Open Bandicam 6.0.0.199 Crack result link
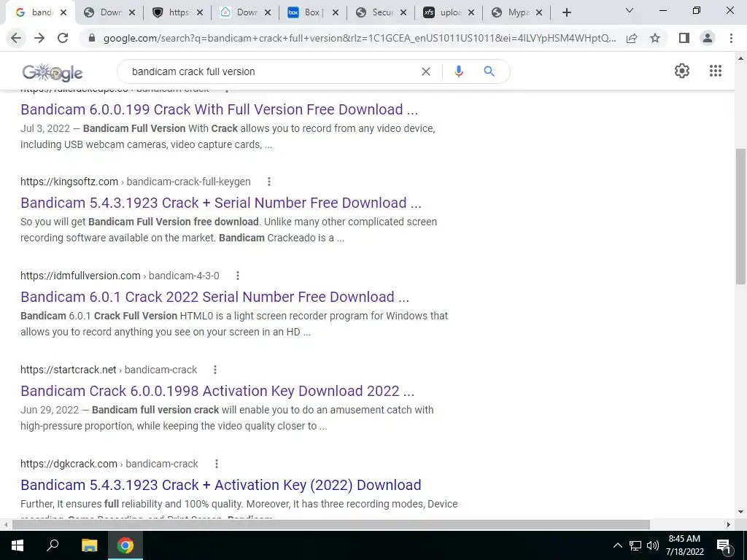The height and width of the screenshot is (560, 747). 219,109
